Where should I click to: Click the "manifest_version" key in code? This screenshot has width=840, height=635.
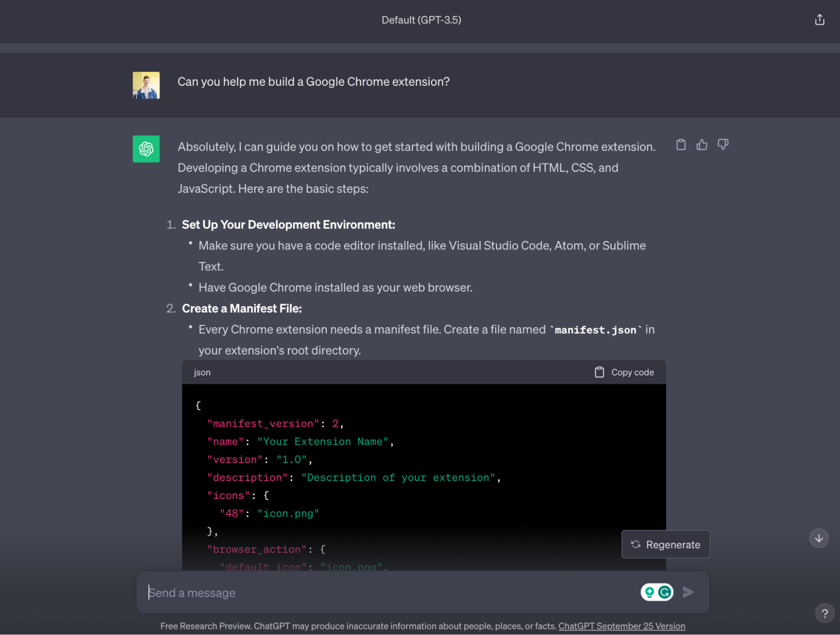click(263, 423)
